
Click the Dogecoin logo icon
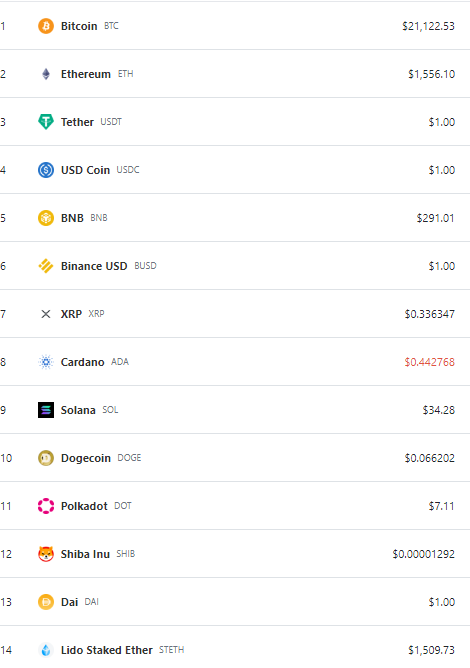(x=46, y=458)
